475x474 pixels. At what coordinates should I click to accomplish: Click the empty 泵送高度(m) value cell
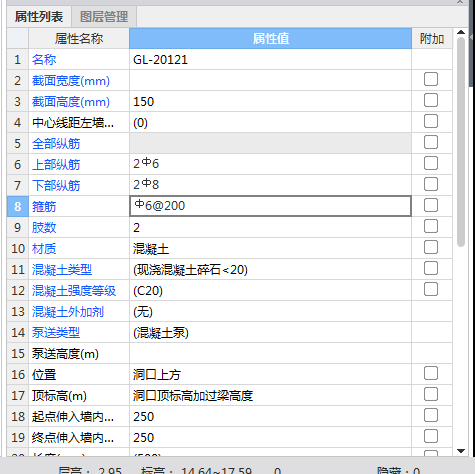click(270, 354)
